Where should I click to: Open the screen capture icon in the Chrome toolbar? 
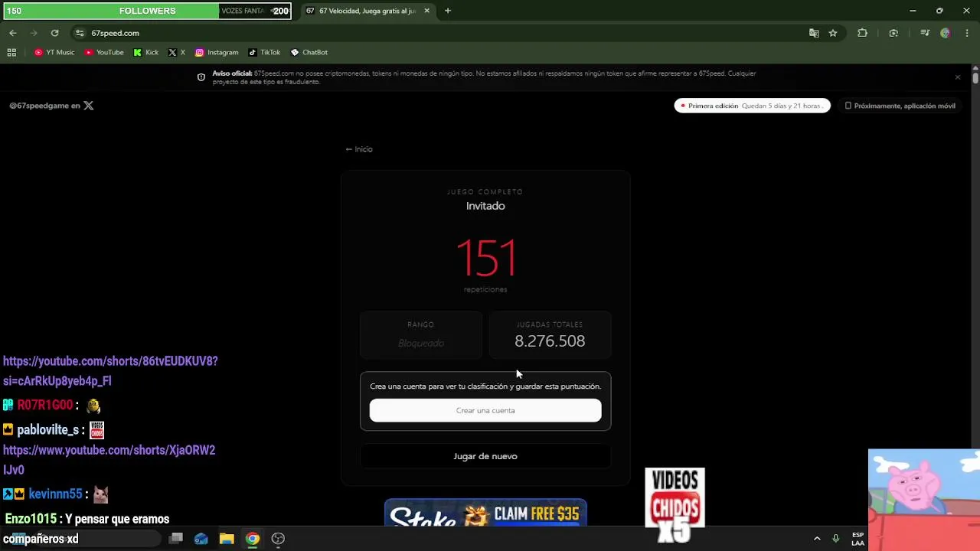(893, 33)
